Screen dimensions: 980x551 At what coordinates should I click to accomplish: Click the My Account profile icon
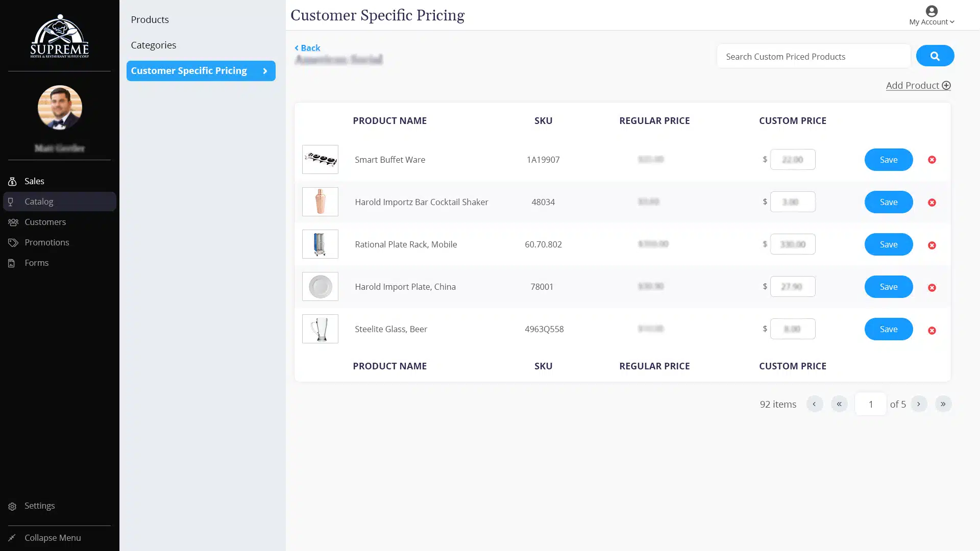pyautogui.click(x=931, y=10)
